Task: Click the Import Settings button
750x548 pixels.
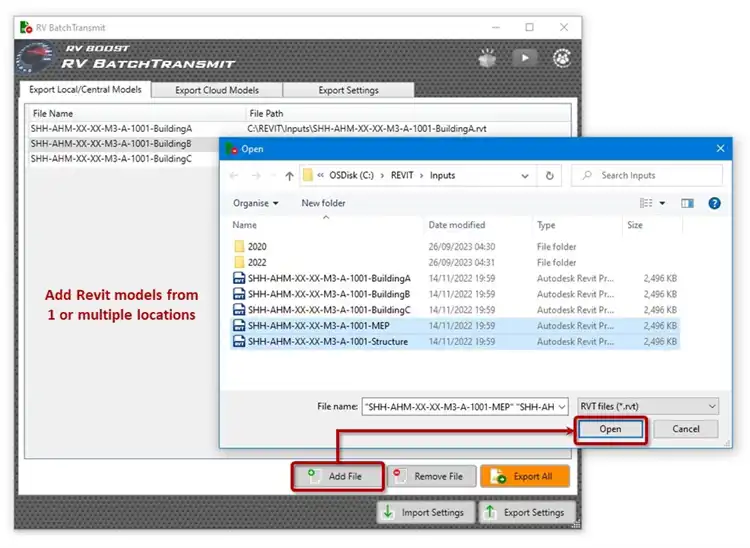Action: coord(426,513)
